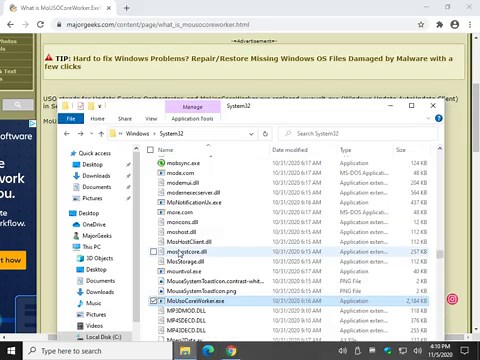
Task: Click the taskbar search box
Action: 98,351
